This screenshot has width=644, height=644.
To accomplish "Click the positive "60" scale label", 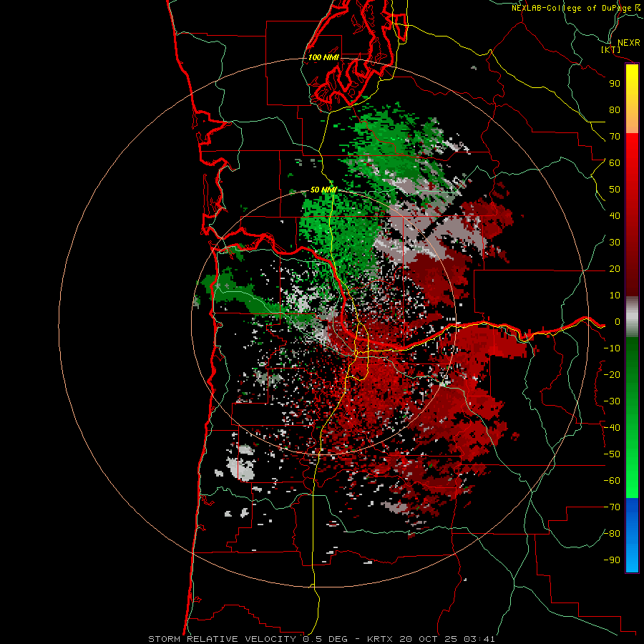I will (x=615, y=163).
